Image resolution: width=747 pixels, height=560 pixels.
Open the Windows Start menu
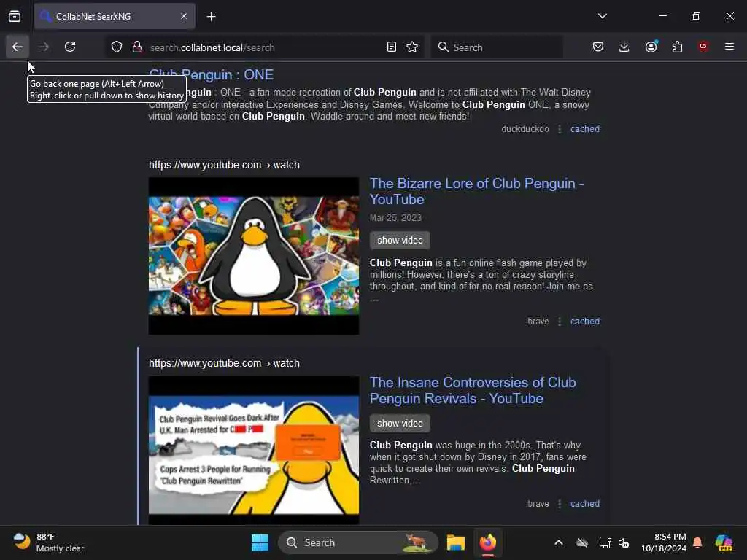click(x=260, y=542)
